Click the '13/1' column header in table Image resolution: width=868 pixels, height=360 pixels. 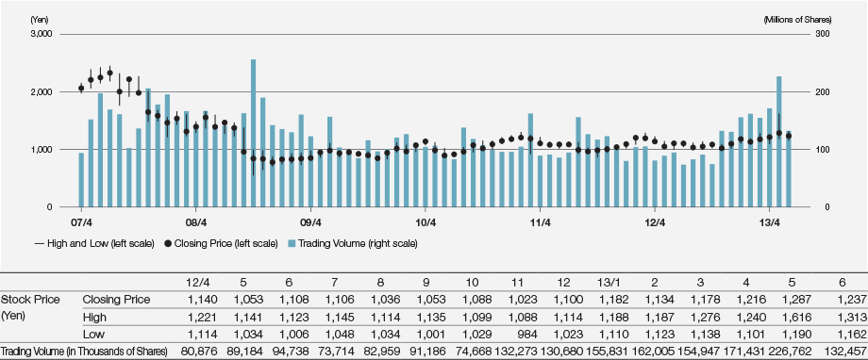click(x=609, y=282)
